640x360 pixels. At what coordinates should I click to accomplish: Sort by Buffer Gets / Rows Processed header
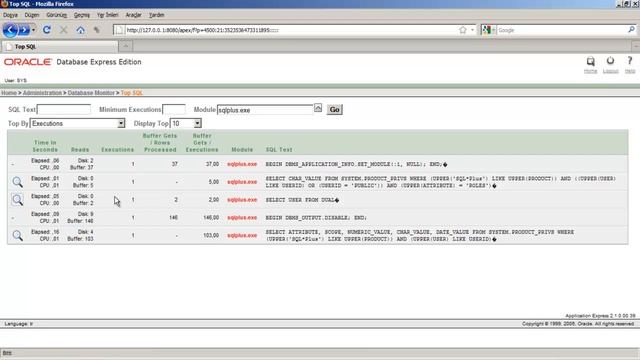[160, 142]
